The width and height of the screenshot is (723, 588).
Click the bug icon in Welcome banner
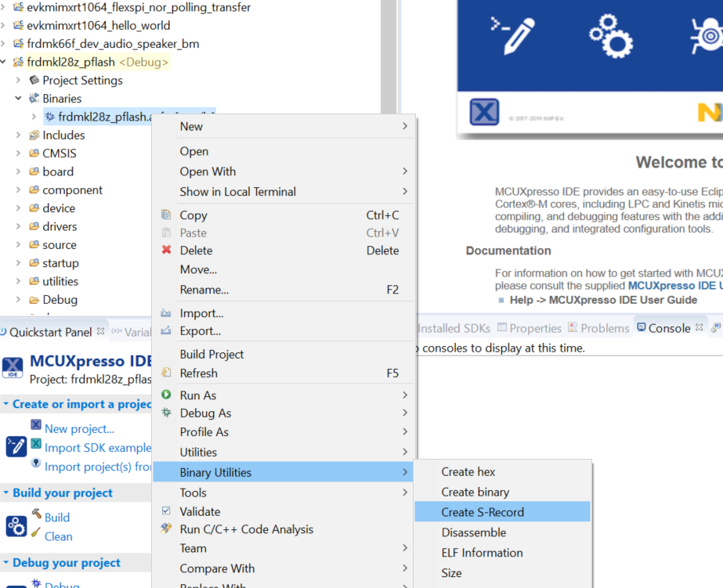point(707,36)
